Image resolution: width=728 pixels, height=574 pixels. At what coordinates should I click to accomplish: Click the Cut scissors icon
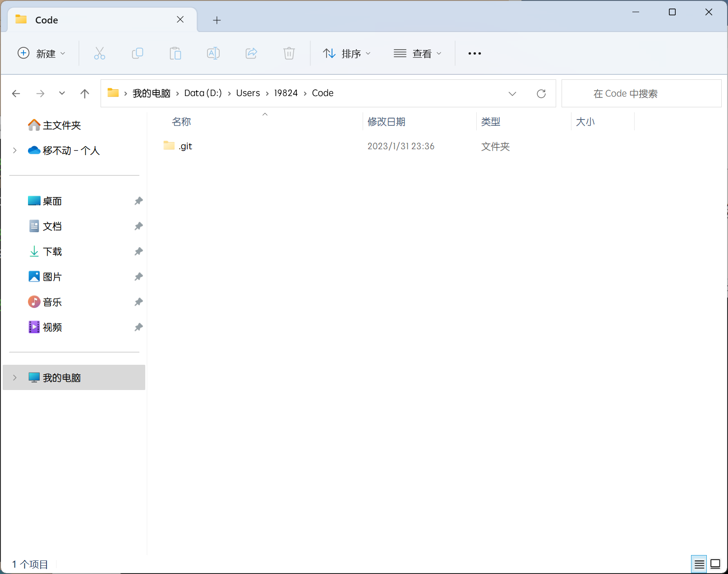(x=100, y=54)
